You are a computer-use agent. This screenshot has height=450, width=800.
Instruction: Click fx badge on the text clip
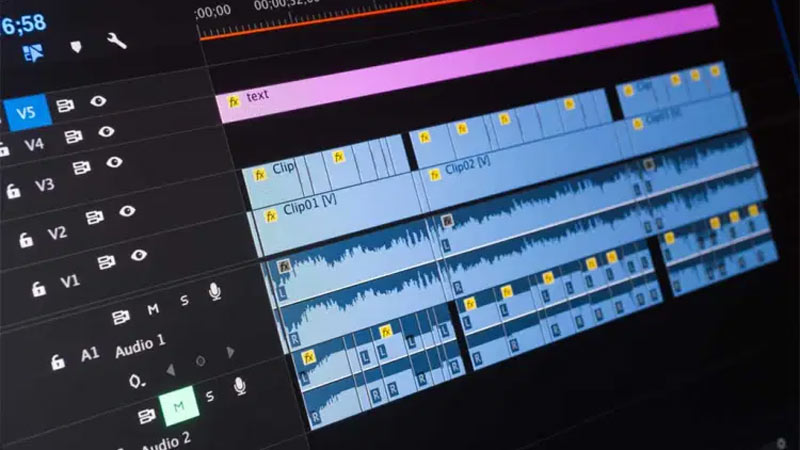point(234,101)
